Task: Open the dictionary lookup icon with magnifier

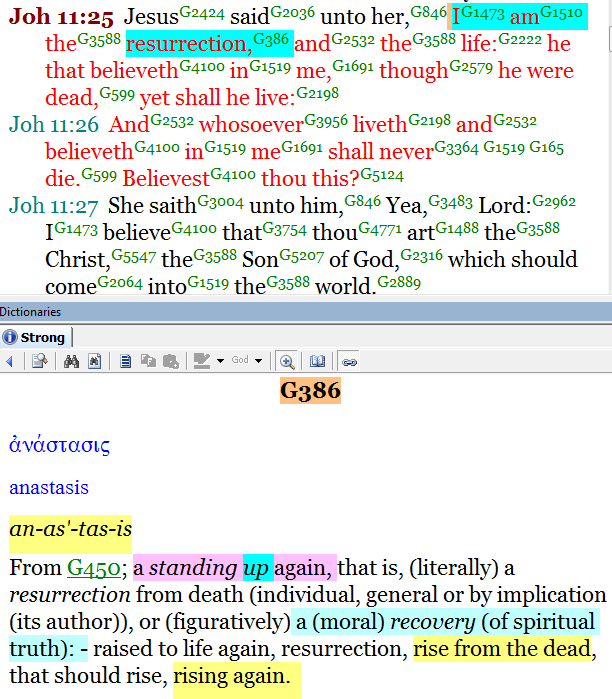Action: pos(40,362)
